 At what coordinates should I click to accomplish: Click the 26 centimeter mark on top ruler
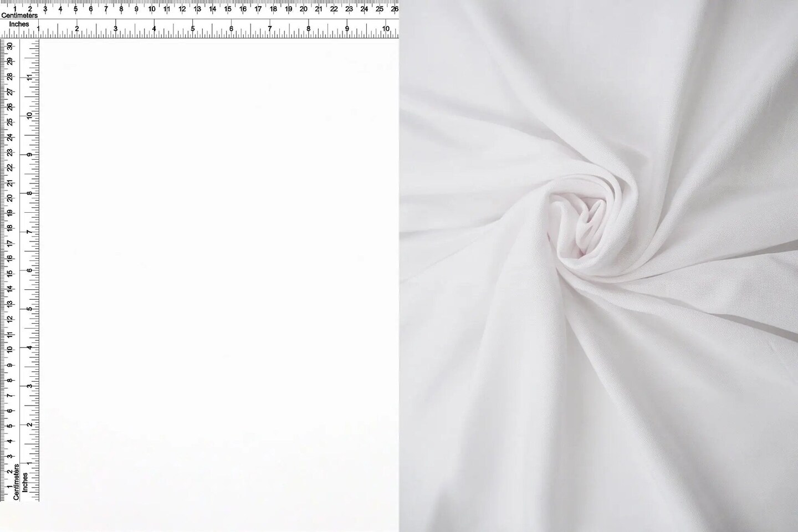coord(394,9)
